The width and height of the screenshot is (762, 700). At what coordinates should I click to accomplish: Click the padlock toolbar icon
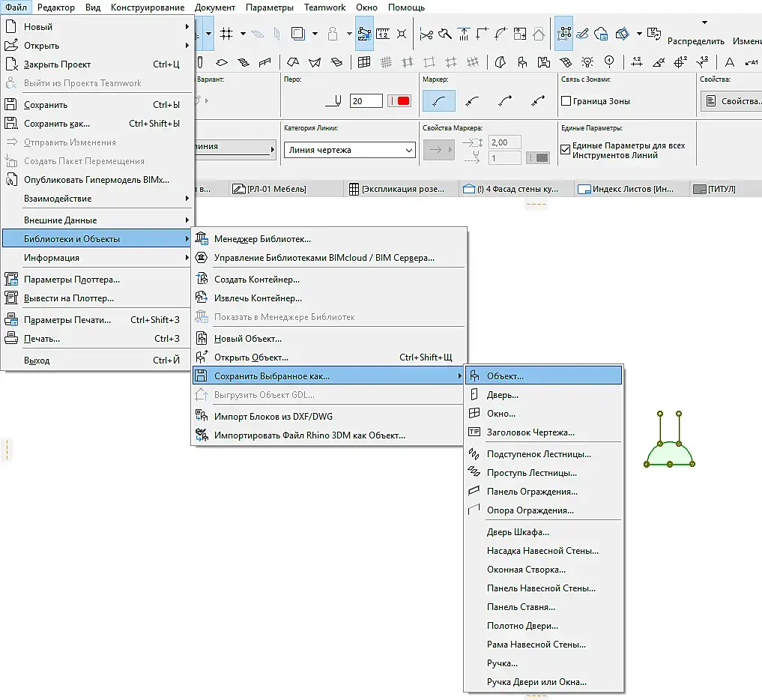pyautogui.click(x=333, y=34)
